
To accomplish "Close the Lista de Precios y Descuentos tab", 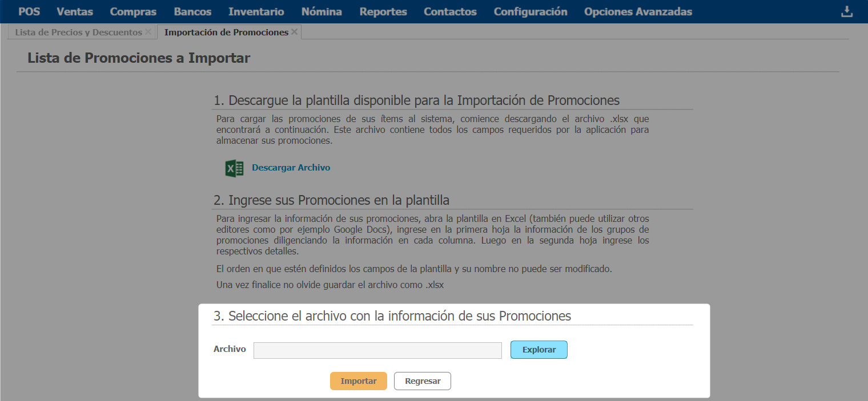I will (x=148, y=32).
